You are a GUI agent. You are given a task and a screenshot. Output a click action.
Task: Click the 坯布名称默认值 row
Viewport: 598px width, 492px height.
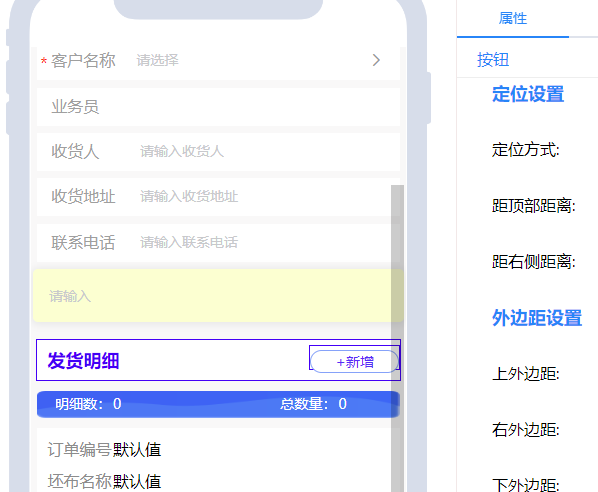(x=104, y=481)
